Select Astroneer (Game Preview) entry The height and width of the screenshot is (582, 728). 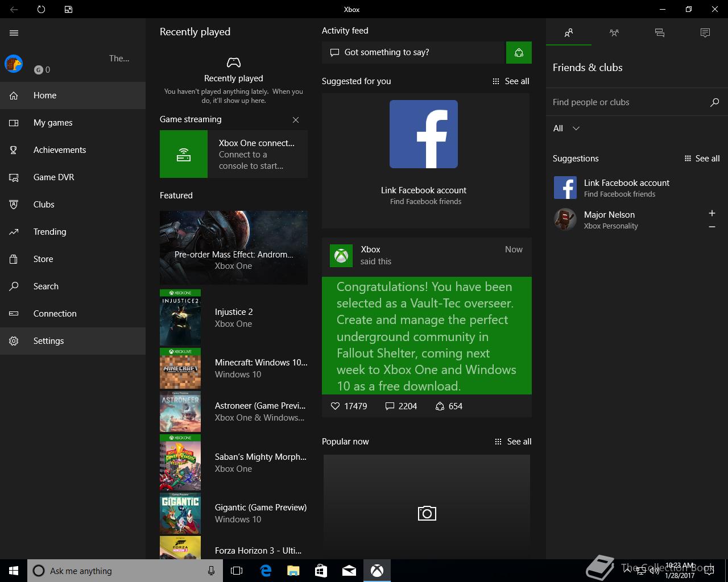tap(234, 411)
